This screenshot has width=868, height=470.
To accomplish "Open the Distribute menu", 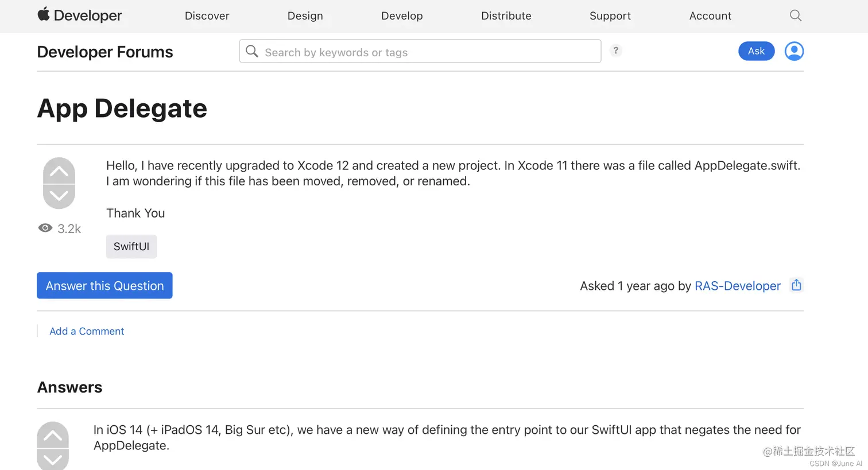I will point(506,16).
